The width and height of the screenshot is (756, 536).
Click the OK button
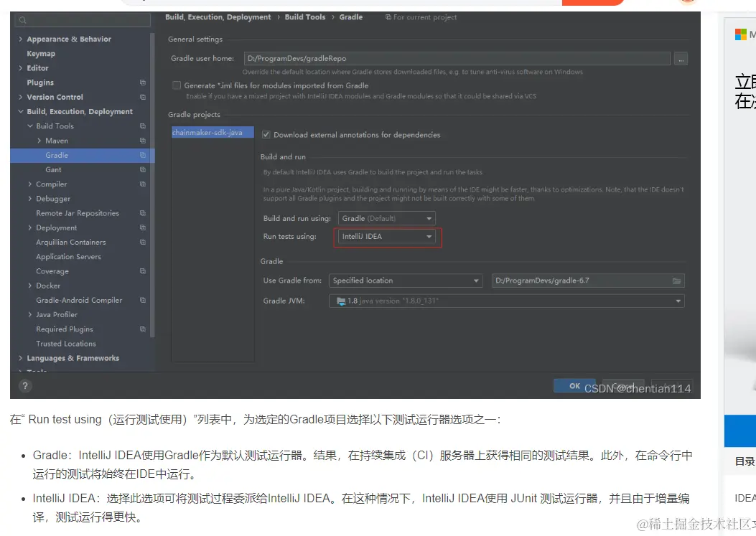[574, 385]
